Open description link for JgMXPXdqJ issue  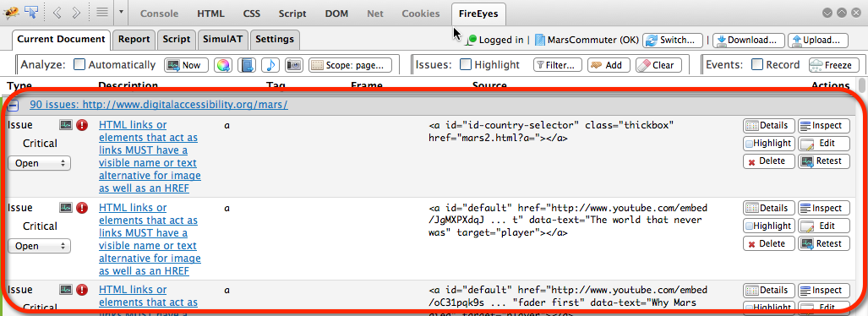coord(150,240)
